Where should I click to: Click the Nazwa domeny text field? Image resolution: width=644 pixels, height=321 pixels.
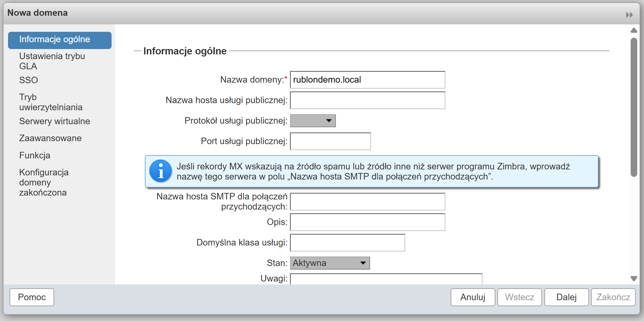pos(367,80)
